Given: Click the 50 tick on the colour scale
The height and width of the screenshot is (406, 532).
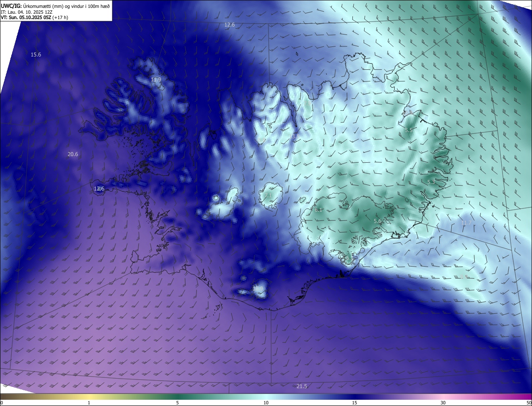Looking at the screenshot, I should pyautogui.click(x=529, y=403).
